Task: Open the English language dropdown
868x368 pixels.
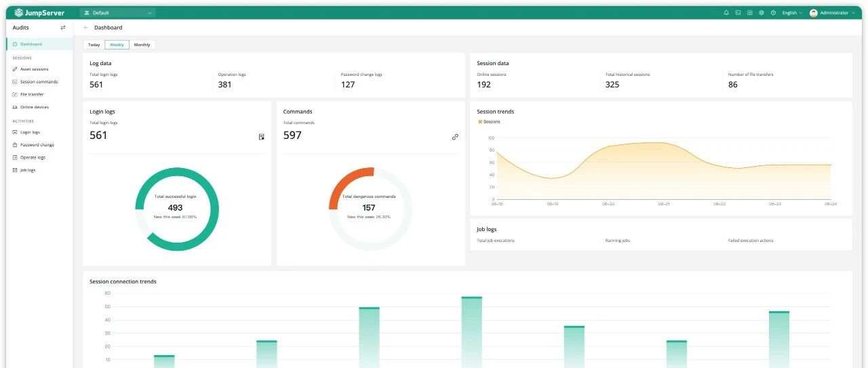Action: pyautogui.click(x=791, y=13)
